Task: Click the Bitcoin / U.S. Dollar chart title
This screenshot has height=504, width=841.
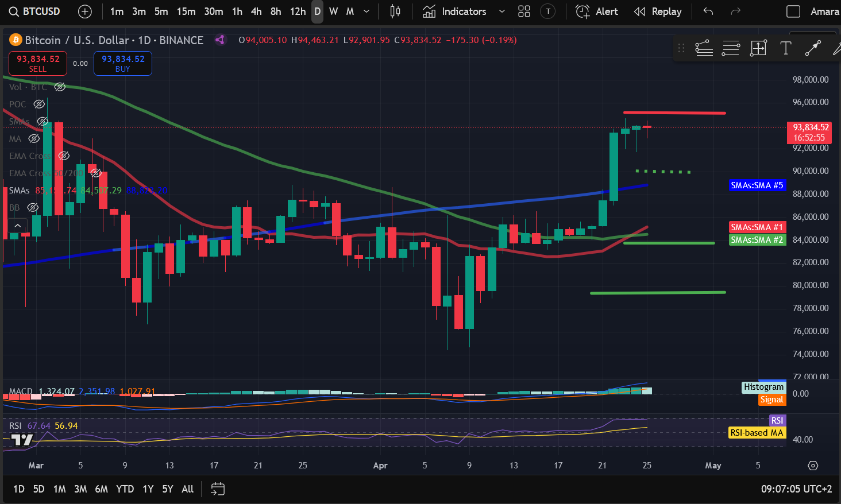Action: click(x=77, y=40)
